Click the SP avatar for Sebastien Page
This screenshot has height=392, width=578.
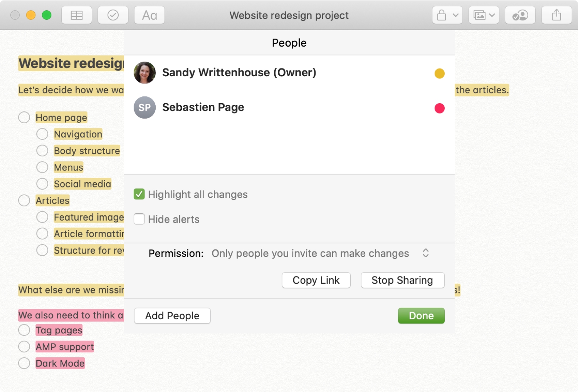click(x=144, y=107)
